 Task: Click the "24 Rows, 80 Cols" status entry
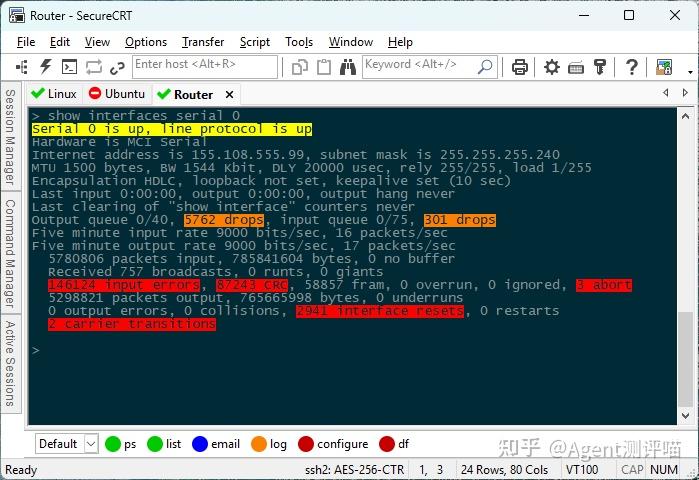click(504, 470)
